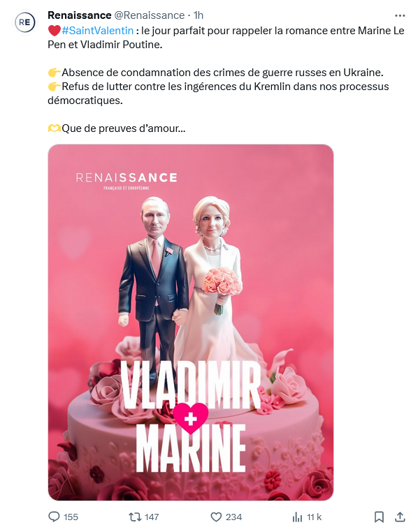
Task: Open view analytics bar chart icon
Action: pos(297,517)
